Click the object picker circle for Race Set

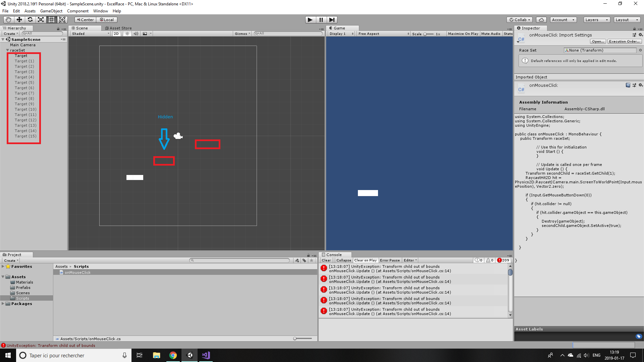640,50
